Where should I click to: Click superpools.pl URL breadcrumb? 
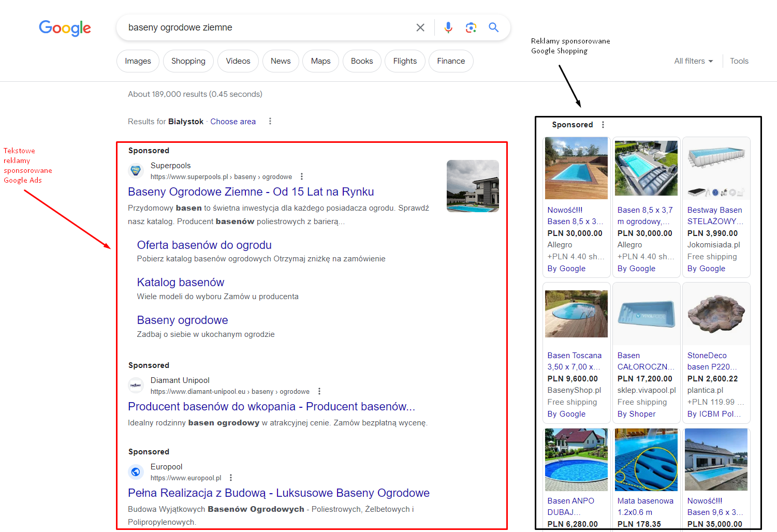[221, 177]
